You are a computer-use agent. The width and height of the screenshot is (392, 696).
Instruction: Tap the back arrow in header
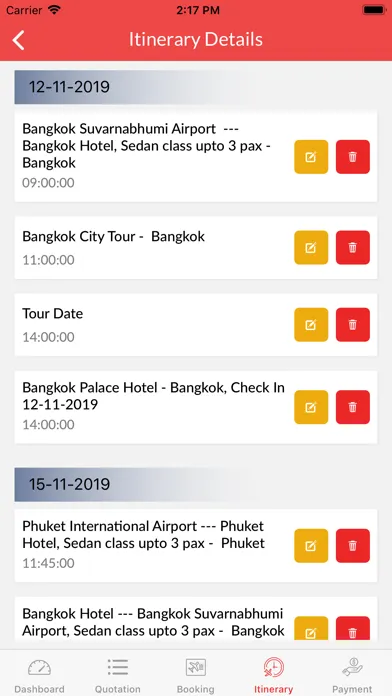pos(18,40)
